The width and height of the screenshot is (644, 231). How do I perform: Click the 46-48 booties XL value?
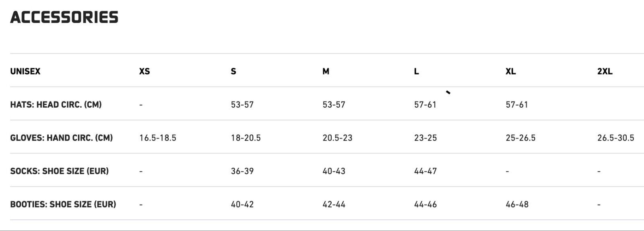[x=517, y=204]
